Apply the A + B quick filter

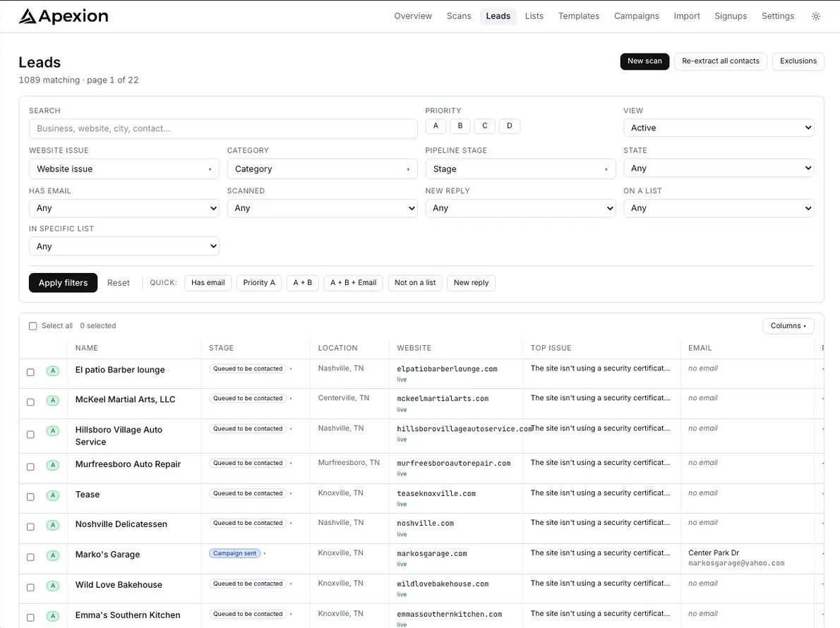pos(303,283)
